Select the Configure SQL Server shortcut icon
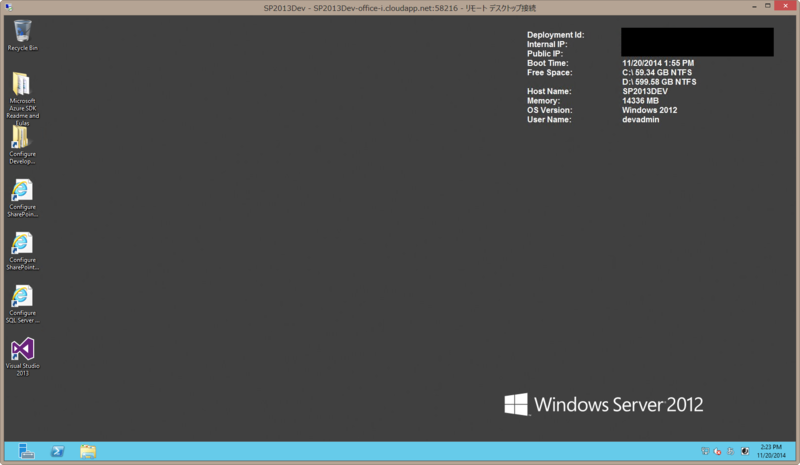The height and width of the screenshot is (465, 800). (x=22, y=304)
